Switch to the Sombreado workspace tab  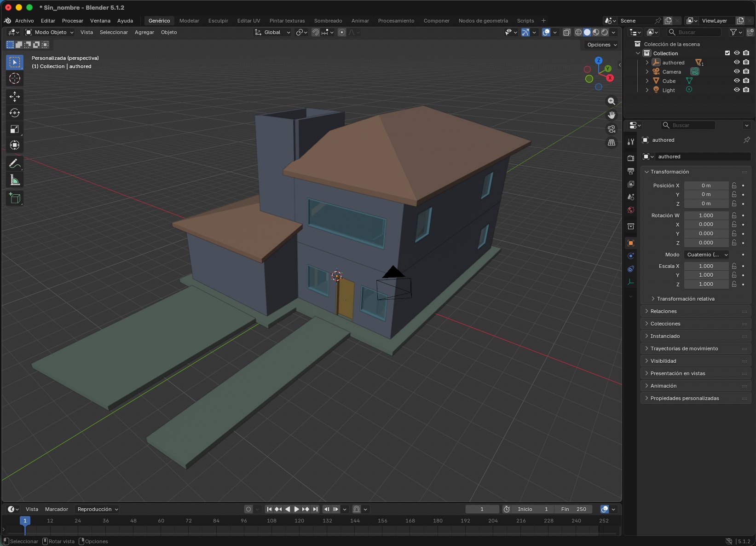(328, 21)
